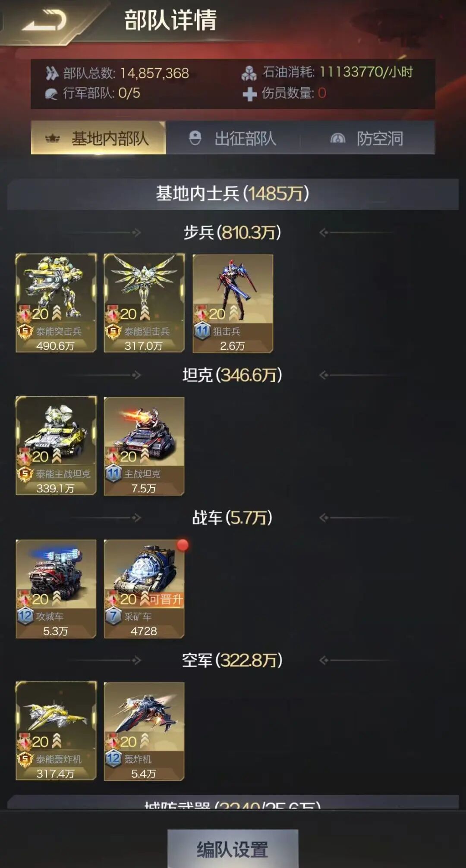This screenshot has width=466, height=868.
Task: Open the 泰能轰炸机 unit card
Action: click(56, 731)
